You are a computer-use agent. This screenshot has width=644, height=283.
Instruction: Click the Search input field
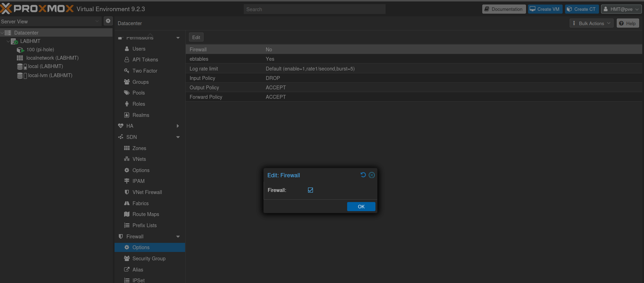point(315,9)
